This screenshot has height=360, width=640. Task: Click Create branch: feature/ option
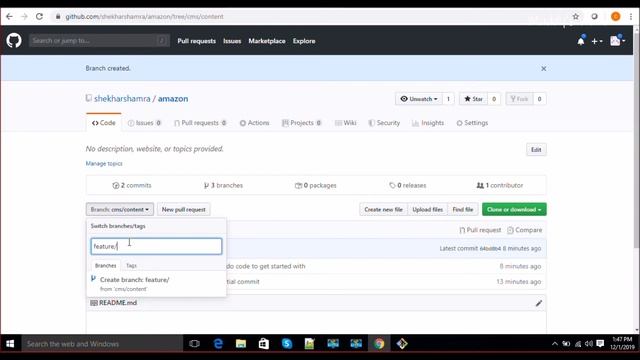tap(156, 284)
